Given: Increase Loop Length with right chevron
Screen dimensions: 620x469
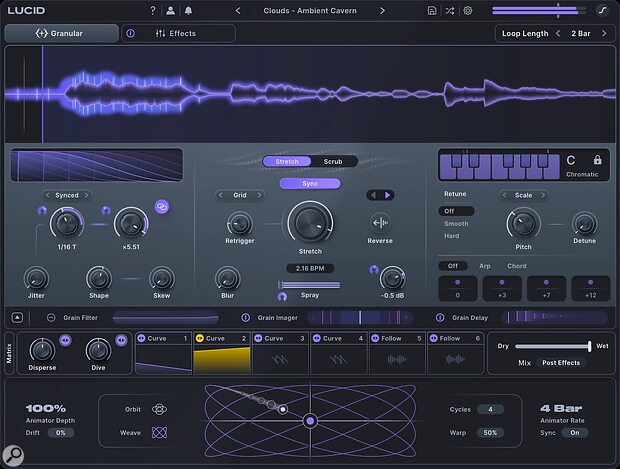Looking at the screenshot, I should click(604, 34).
